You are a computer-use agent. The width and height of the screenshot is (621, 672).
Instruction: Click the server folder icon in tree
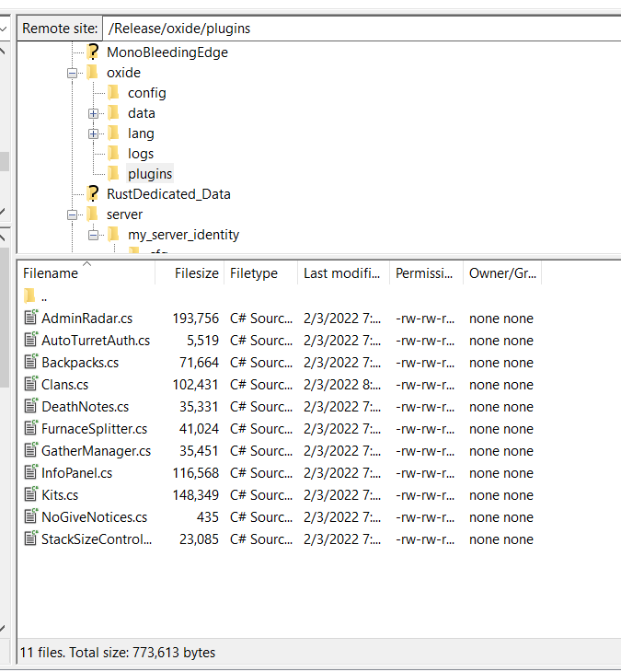tap(93, 214)
